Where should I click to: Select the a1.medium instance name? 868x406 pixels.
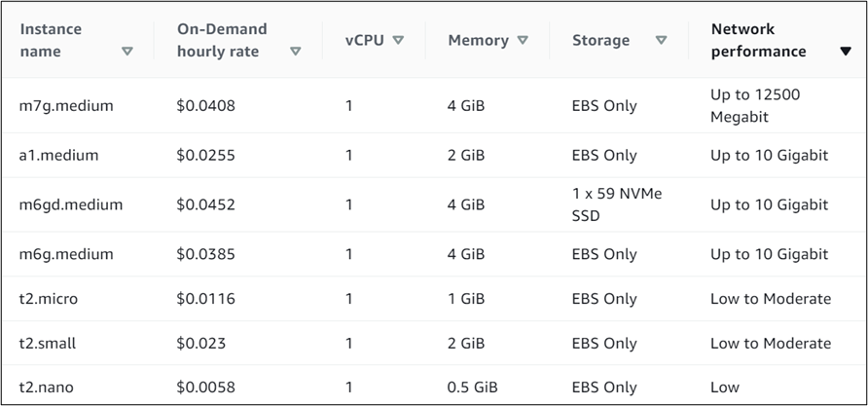[x=58, y=155]
